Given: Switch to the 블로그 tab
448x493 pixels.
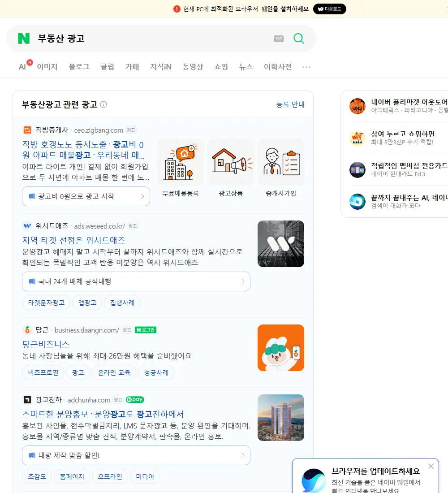Looking at the screenshot, I should click(x=79, y=67).
